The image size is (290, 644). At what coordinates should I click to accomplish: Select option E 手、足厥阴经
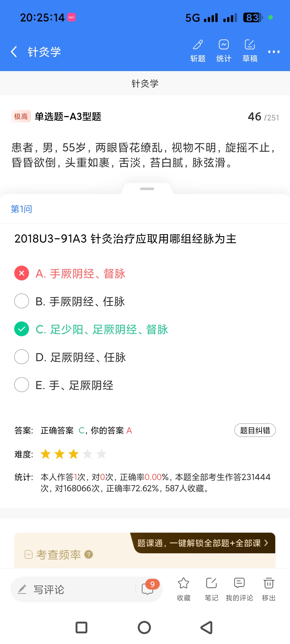click(22, 385)
